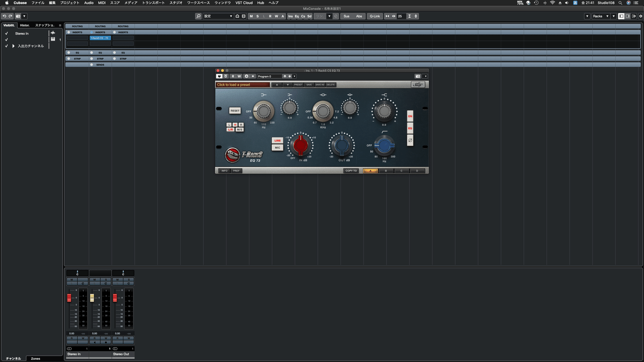
Task: Uncheck visibility of 入出力チャンネル group
Action: pyautogui.click(x=6, y=46)
